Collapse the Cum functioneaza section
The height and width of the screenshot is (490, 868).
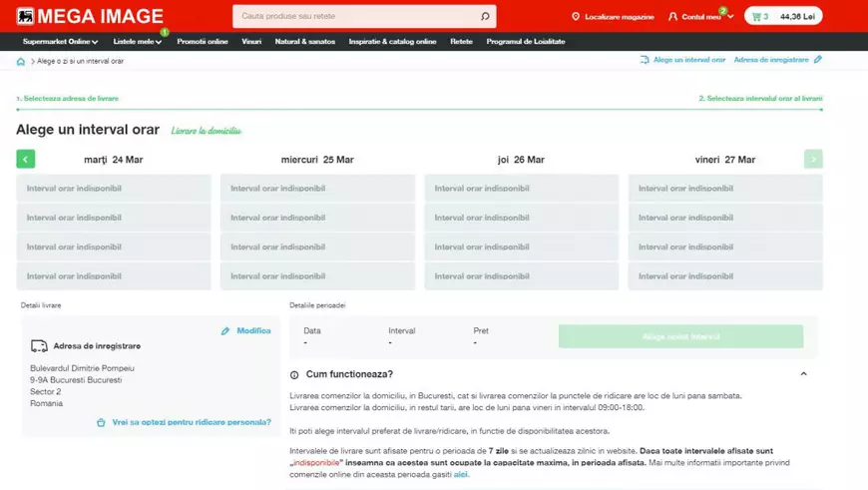pos(803,374)
